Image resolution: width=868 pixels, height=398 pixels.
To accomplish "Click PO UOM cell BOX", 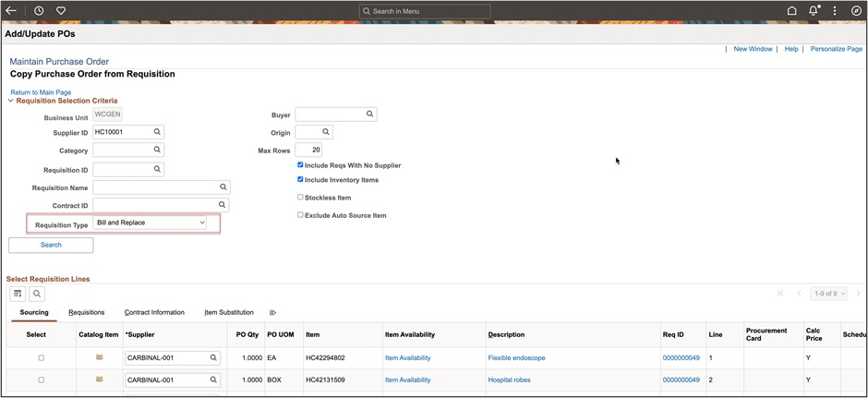I will tap(274, 380).
